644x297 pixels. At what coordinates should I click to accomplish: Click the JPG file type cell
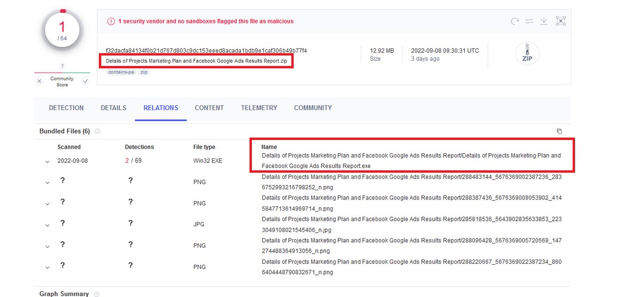click(199, 225)
